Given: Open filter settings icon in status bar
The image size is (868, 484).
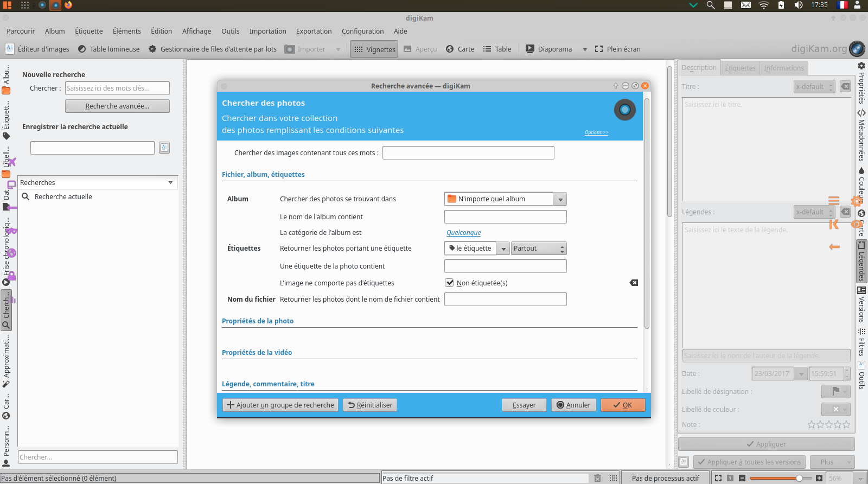Looking at the screenshot, I should (613, 478).
